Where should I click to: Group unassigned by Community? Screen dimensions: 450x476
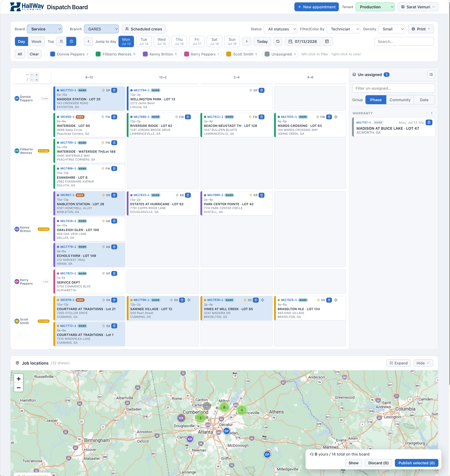(x=400, y=100)
